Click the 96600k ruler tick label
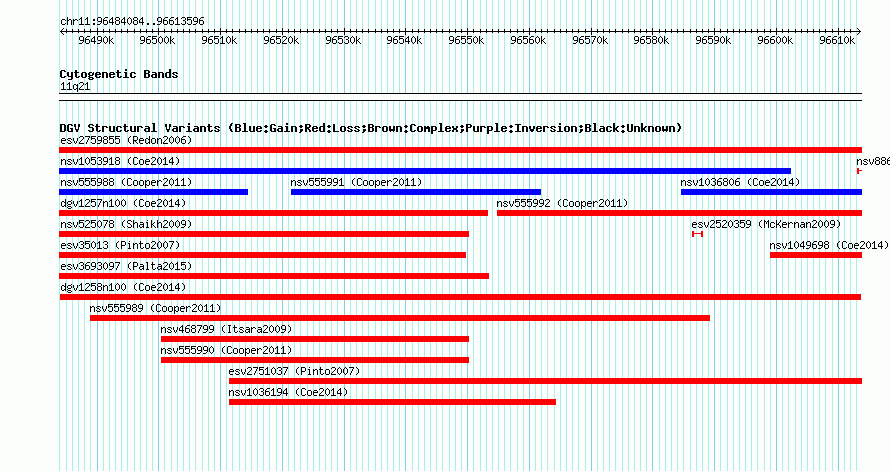Viewport: 890px width, 471px height. [775, 40]
